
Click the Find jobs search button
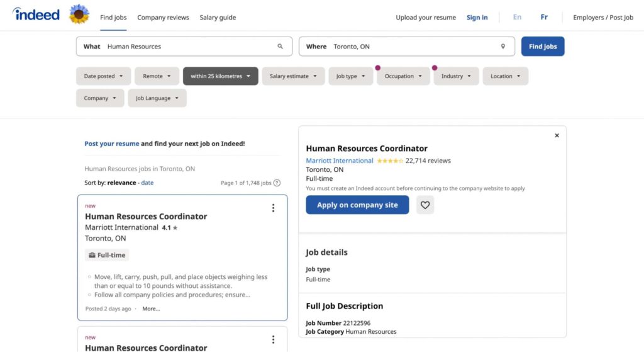pos(543,47)
